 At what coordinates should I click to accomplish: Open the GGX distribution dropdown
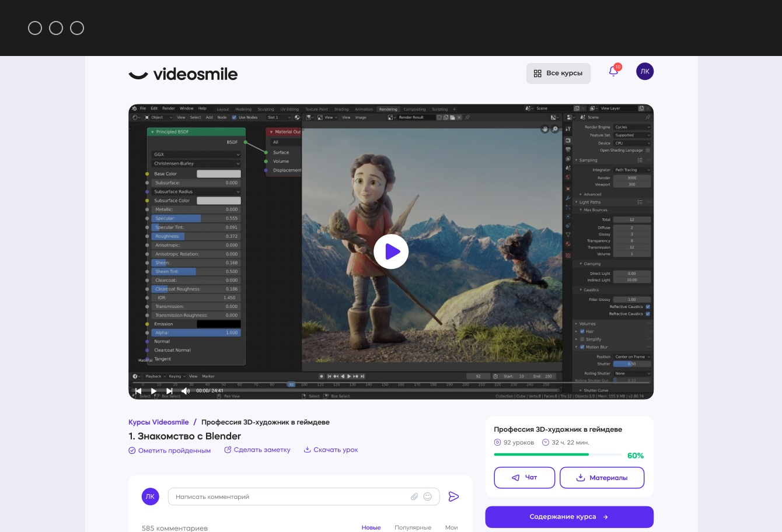coord(196,155)
